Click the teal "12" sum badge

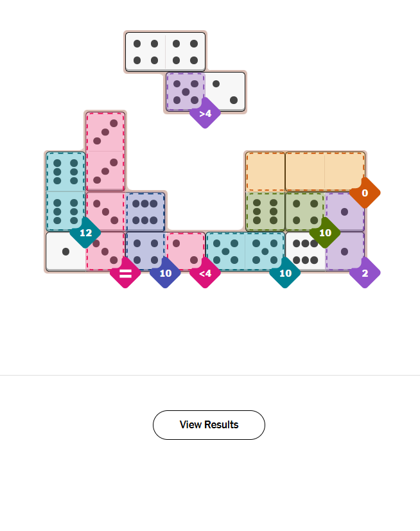85,232
